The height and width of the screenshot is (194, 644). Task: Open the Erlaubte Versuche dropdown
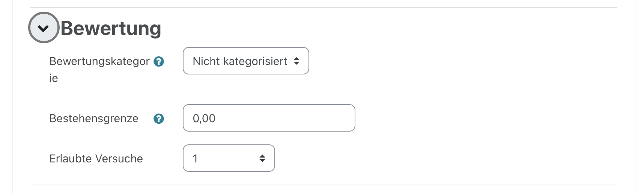229,158
